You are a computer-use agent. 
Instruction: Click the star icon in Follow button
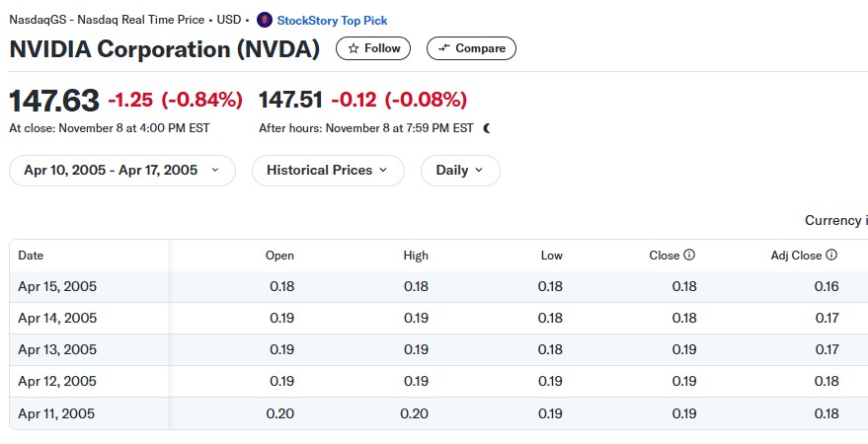(354, 48)
